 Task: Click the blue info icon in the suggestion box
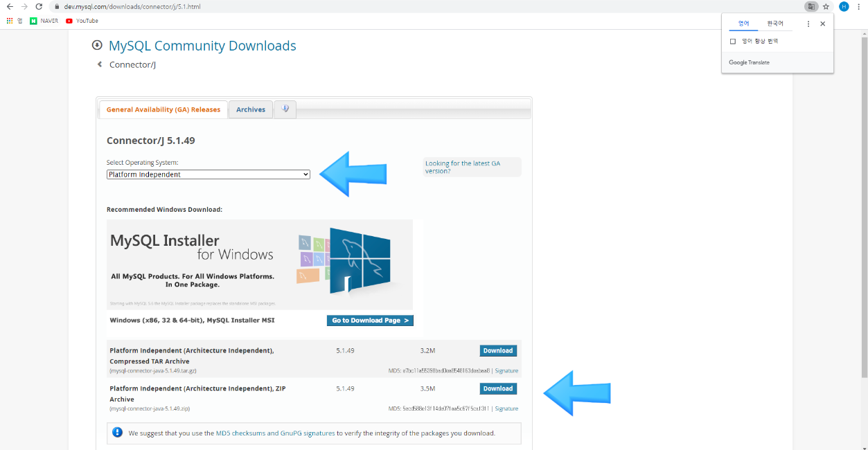[x=117, y=433]
